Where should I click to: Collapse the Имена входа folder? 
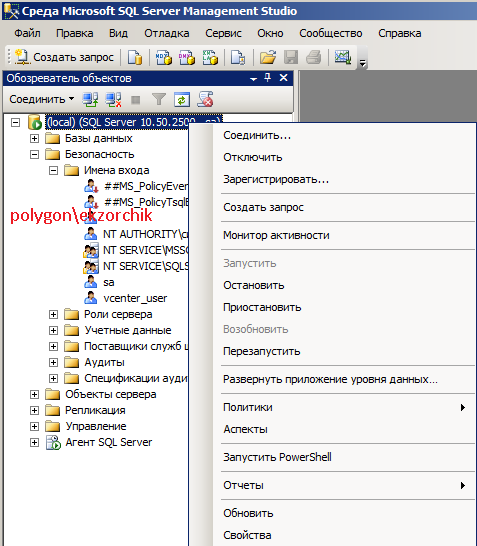53,171
